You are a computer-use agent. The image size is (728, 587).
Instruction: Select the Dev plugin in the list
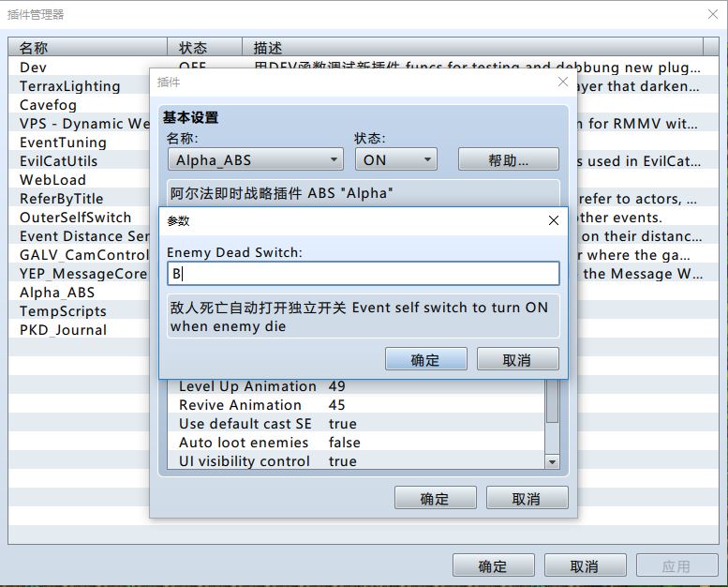(x=79, y=67)
